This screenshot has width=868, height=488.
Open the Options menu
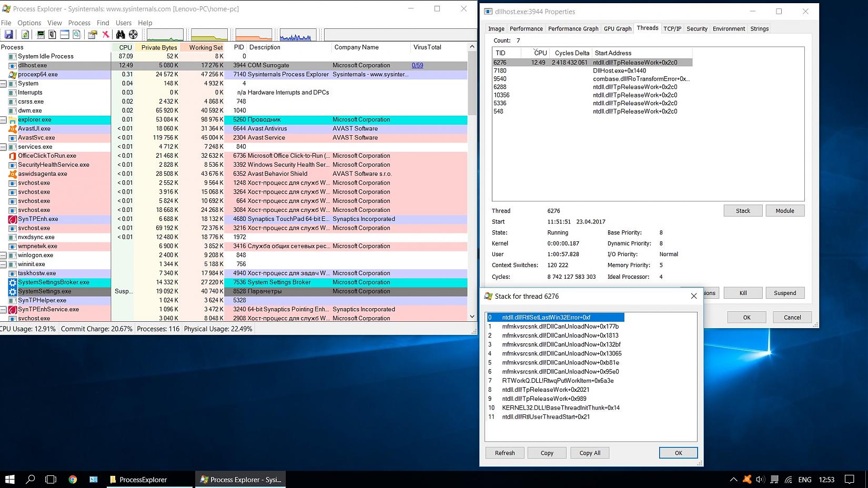(x=29, y=23)
